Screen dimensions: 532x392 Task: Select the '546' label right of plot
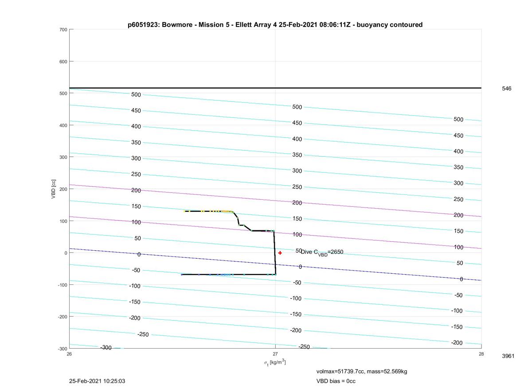(x=506, y=89)
